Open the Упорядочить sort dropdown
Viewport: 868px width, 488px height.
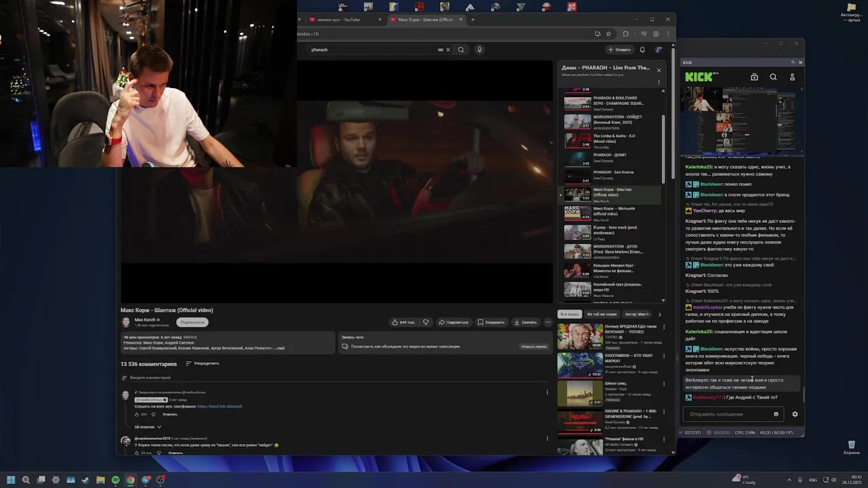pyautogui.click(x=202, y=363)
